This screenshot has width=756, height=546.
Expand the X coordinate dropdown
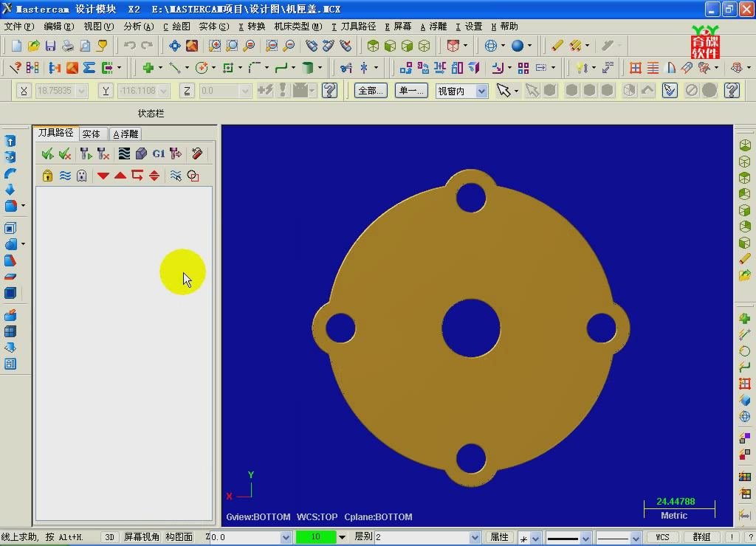[x=81, y=91]
